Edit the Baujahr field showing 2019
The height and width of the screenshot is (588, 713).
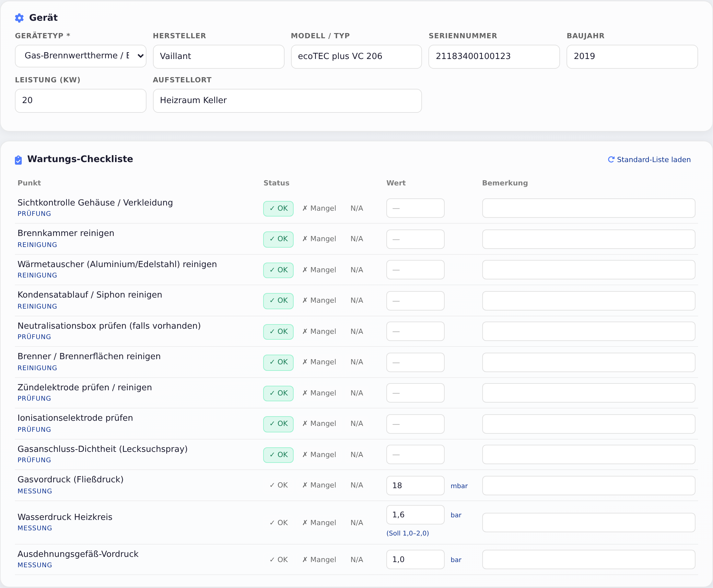point(632,57)
